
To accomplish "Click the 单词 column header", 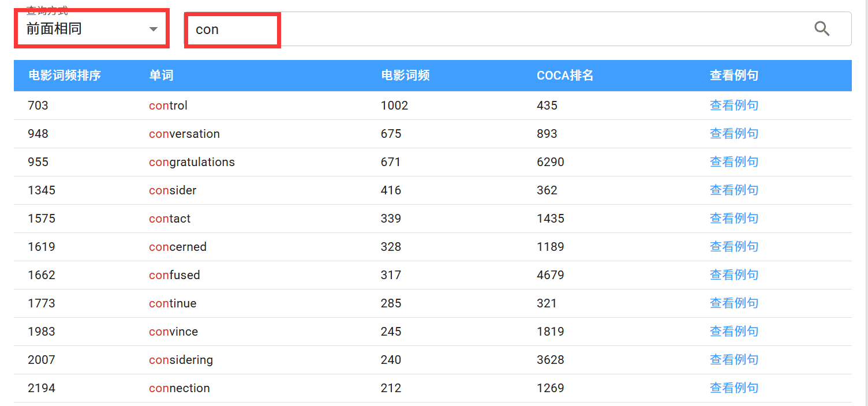I will (x=161, y=76).
